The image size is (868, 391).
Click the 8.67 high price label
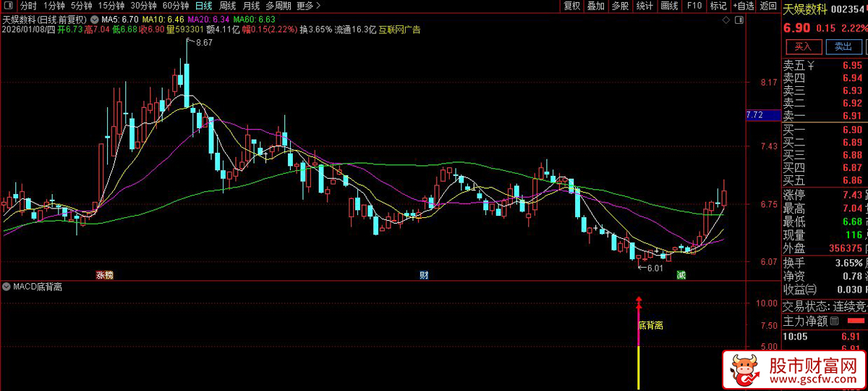point(204,43)
